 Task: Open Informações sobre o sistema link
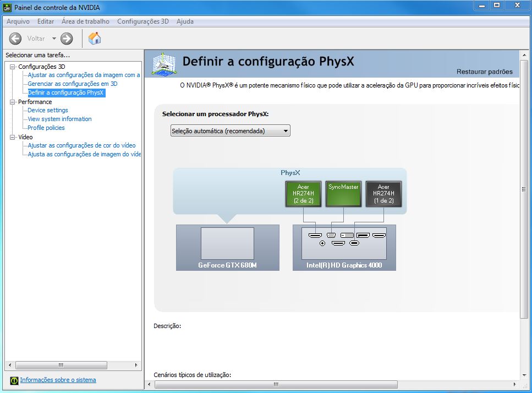(x=58, y=380)
